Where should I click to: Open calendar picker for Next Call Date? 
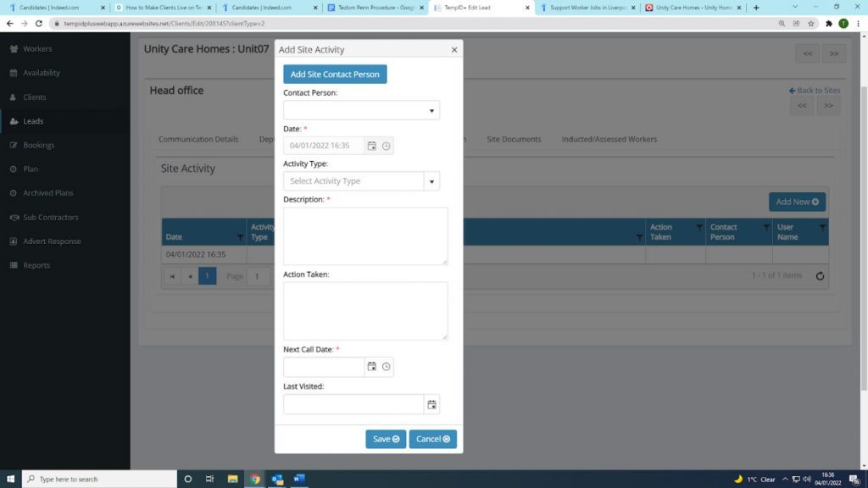371,367
